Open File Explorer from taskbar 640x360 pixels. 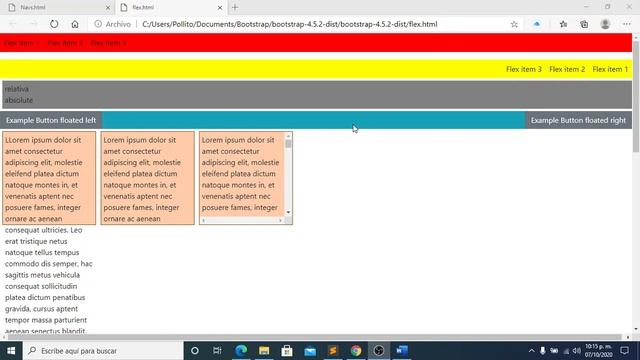click(264, 351)
